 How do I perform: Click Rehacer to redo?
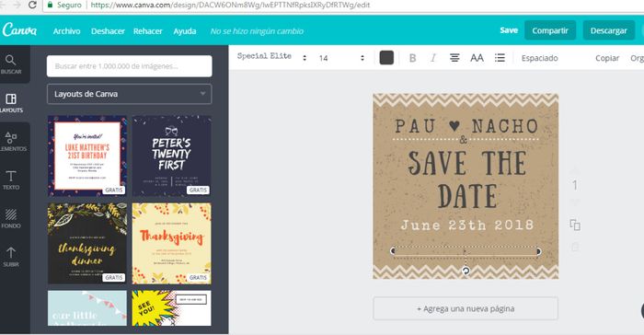pos(148,30)
